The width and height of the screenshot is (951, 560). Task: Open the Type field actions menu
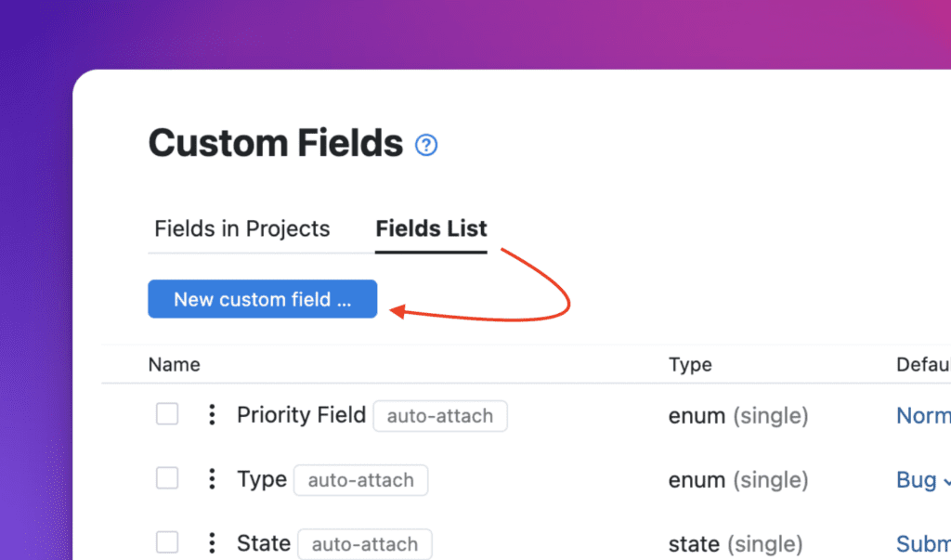[212, 479]
